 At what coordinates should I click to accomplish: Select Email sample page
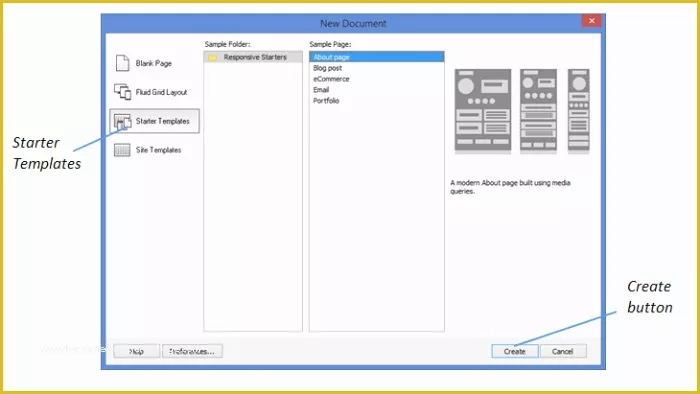tap(321, 90)
